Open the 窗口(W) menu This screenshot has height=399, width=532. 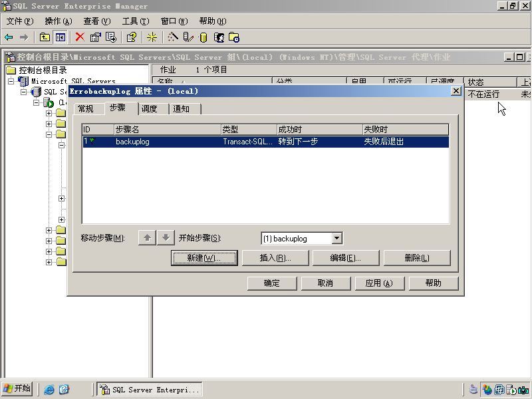click(174, 21)
